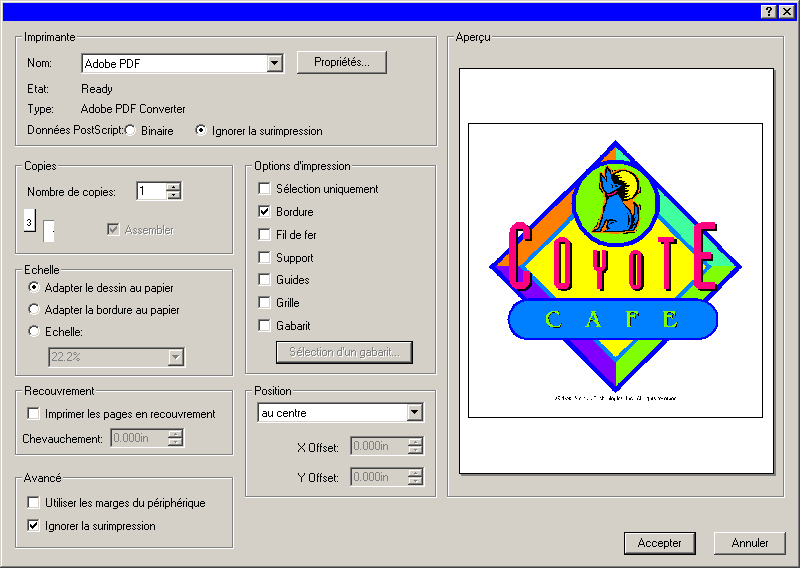800x568 pixels.
Task: Open the printer Nom dropdown
Action: (275, 64)
